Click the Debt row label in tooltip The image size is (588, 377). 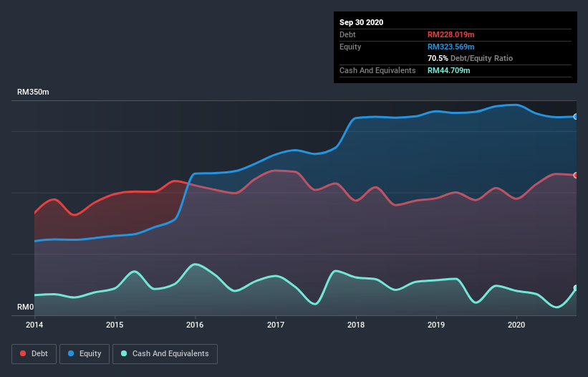[x=347, y=34]
